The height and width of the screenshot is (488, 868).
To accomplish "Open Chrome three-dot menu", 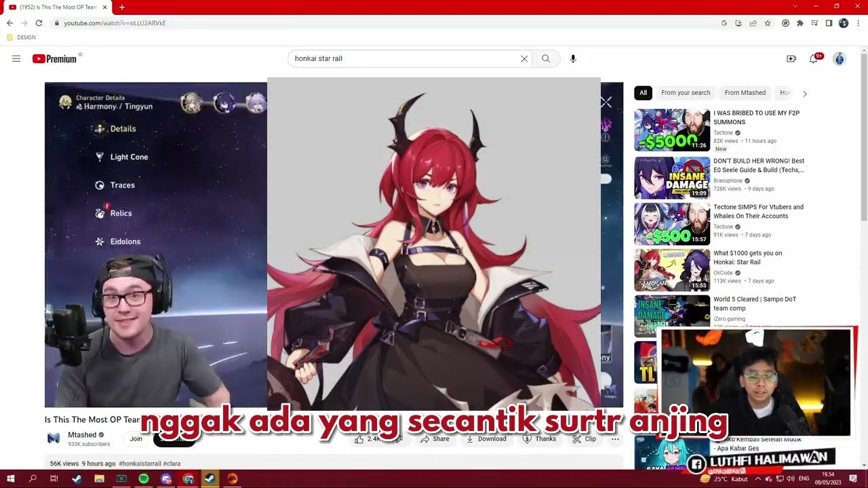I will click(x=859, y=23).
